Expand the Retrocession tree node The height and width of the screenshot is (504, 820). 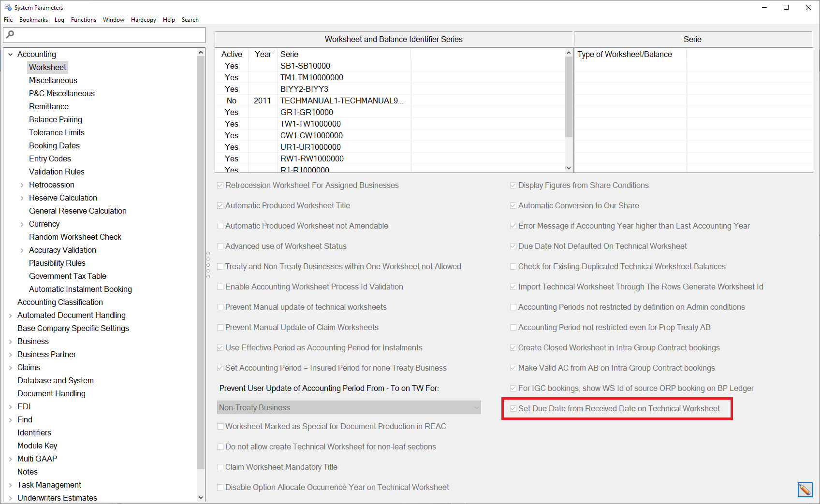(22, 185)
